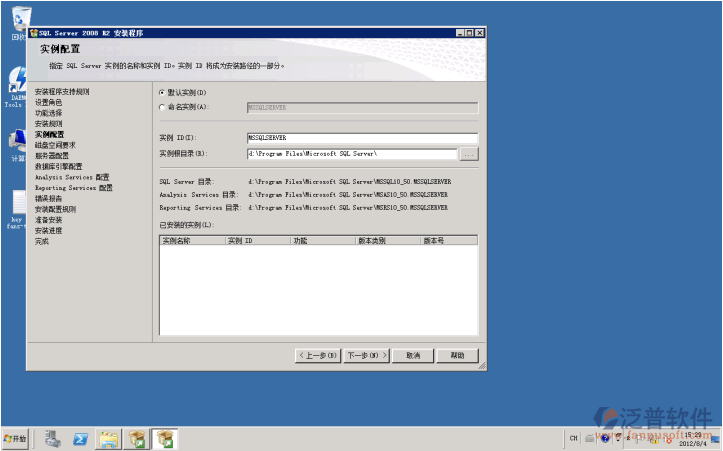Select the 默认实例(D) radio button
723x451 pixels.
(162, 93)
